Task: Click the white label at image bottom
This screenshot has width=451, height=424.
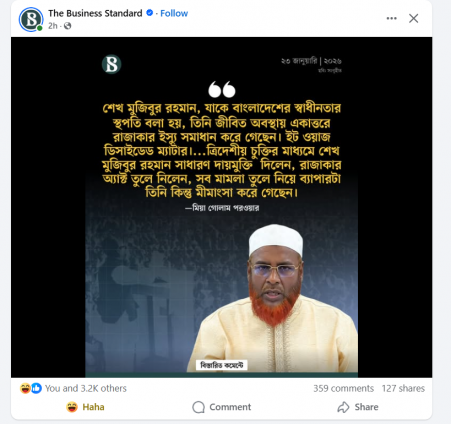Action: [x=221, y=365]
